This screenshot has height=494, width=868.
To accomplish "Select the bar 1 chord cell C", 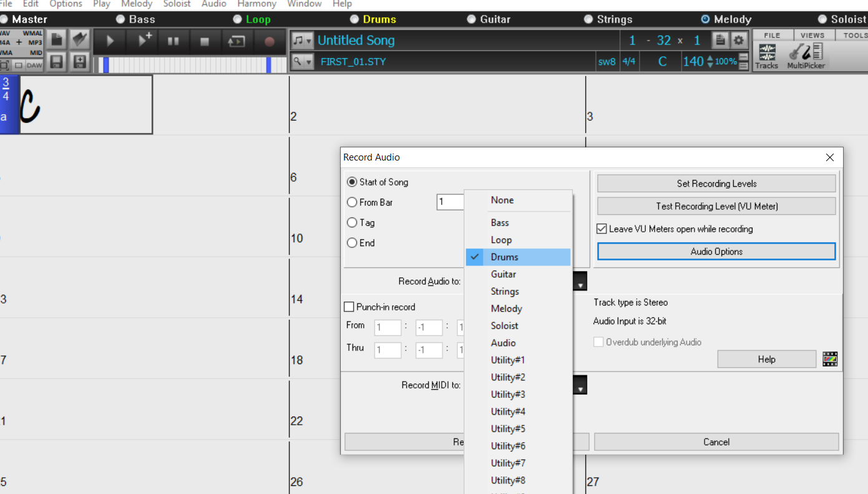I will coord(86,104).
